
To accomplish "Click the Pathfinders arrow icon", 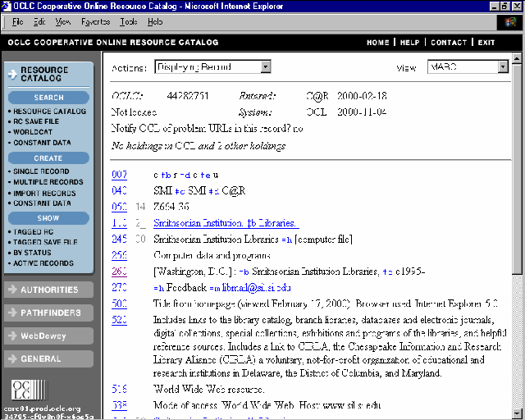I will click(x=12, y=313).
